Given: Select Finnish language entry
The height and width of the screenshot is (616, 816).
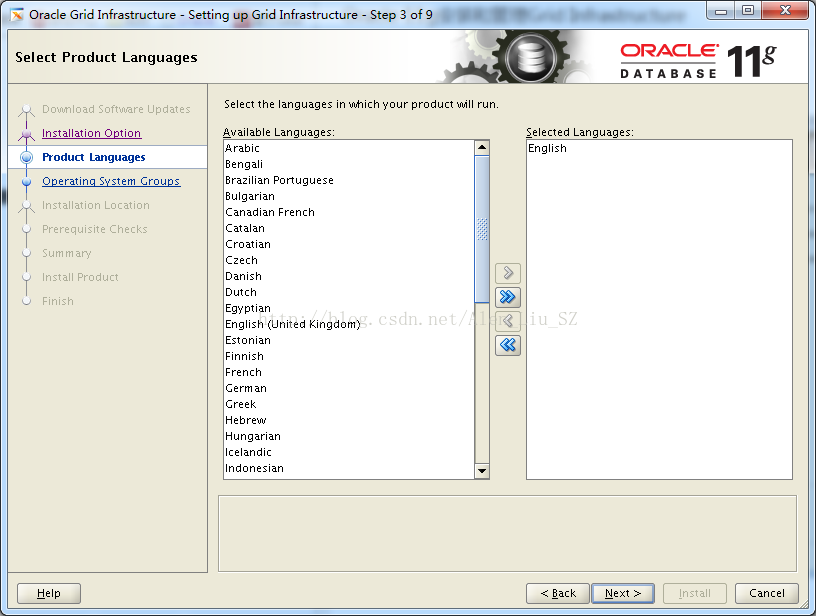Looking at the screenshot, I should coord(349,356).
